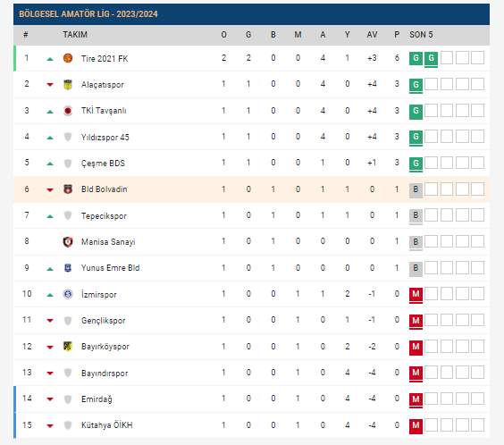Sort table by AV column header
Image resolution: width=504 pixels, height=445 pixels.
point(372,35)
